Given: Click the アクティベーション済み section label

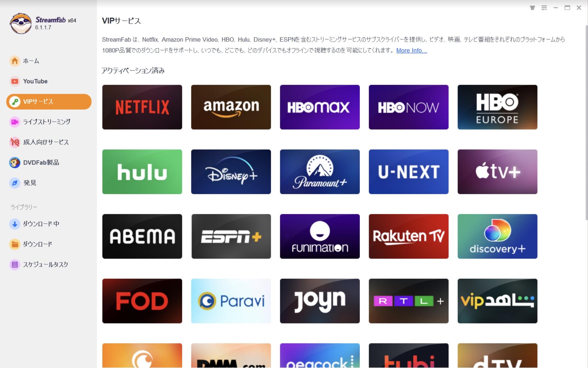Looking at the screenshot, I should tap(133, 71).
